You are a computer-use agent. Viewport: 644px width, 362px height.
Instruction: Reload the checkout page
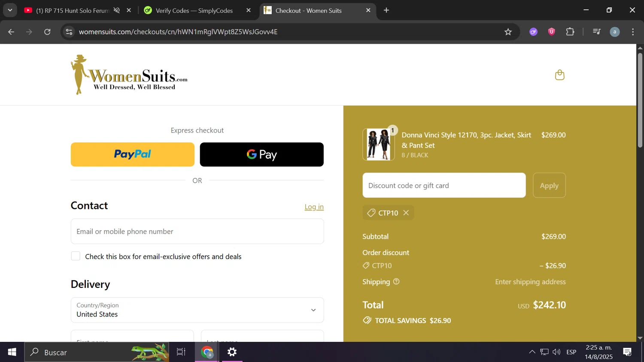(47, 32)
